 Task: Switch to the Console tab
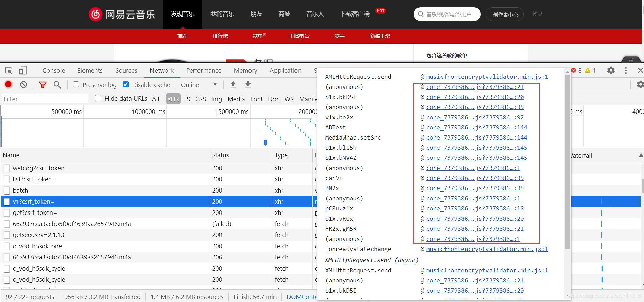54,70
